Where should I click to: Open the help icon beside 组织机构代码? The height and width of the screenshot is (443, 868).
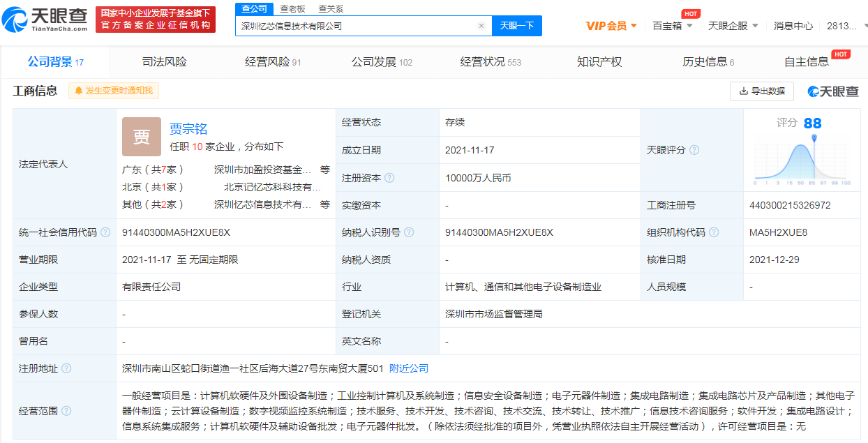point(714,232)
